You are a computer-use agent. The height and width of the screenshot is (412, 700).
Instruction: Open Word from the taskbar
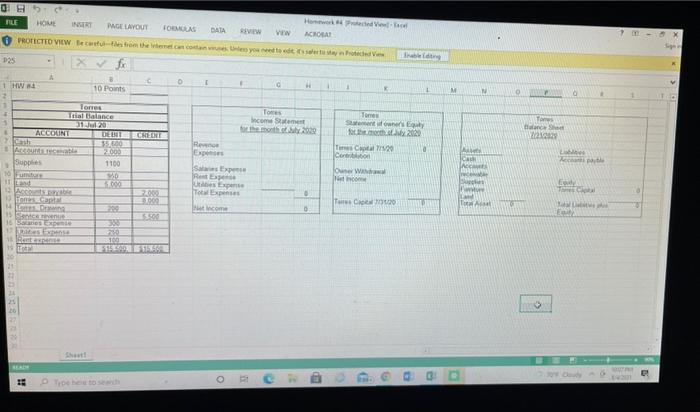point(408,376)
